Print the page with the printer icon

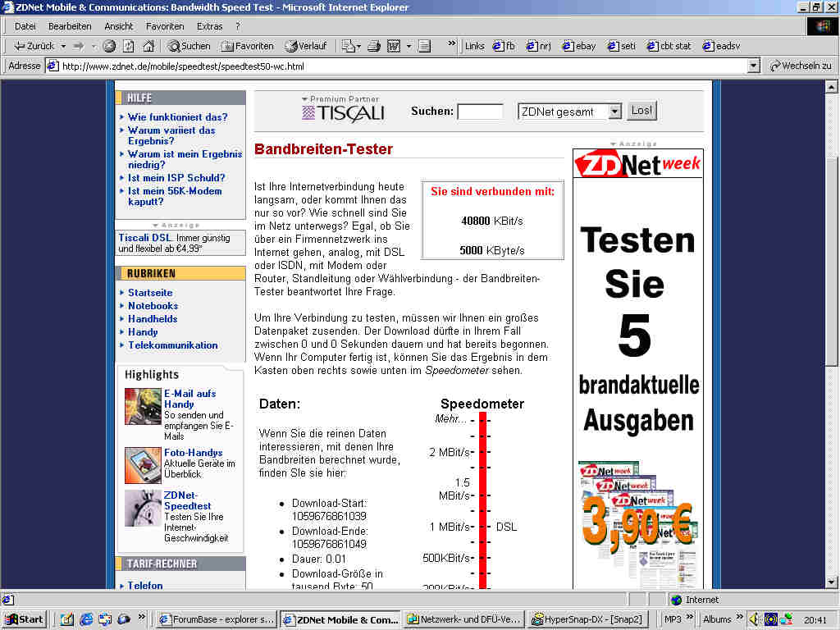pos(374,46)
